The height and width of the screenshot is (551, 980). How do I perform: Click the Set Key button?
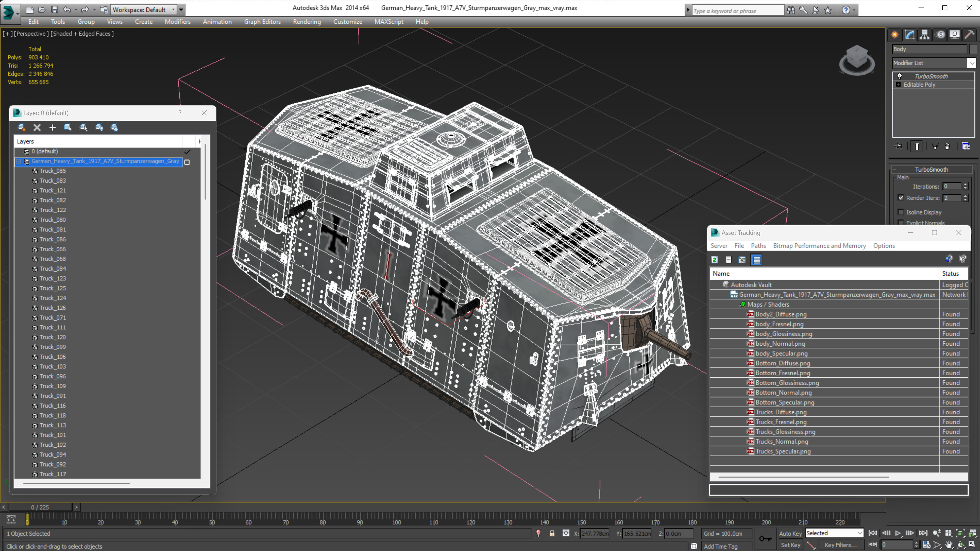(x=790, y=545)
